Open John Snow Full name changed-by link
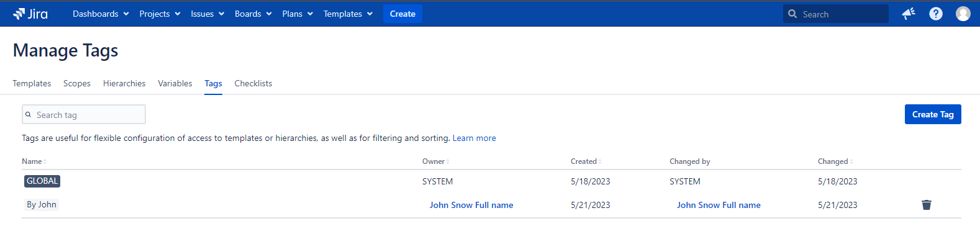The height and width of the screenshot is (226, 980). [x=719, y=205]
